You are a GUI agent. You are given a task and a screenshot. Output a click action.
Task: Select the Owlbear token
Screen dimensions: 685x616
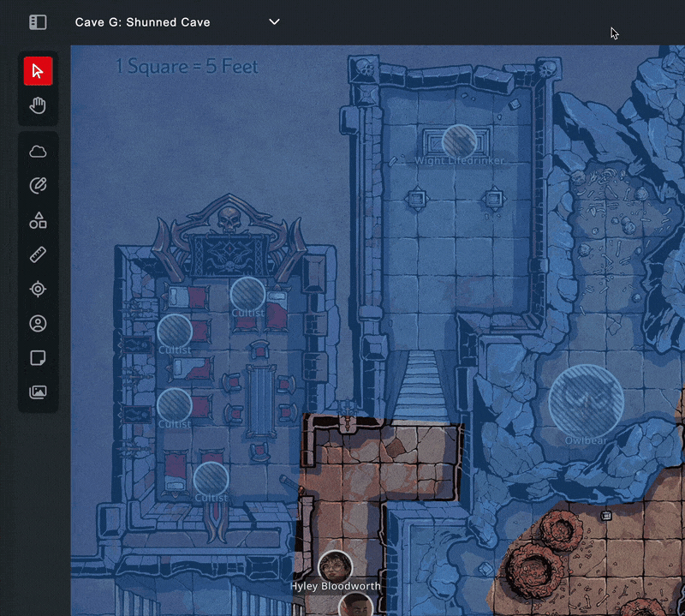586,402
